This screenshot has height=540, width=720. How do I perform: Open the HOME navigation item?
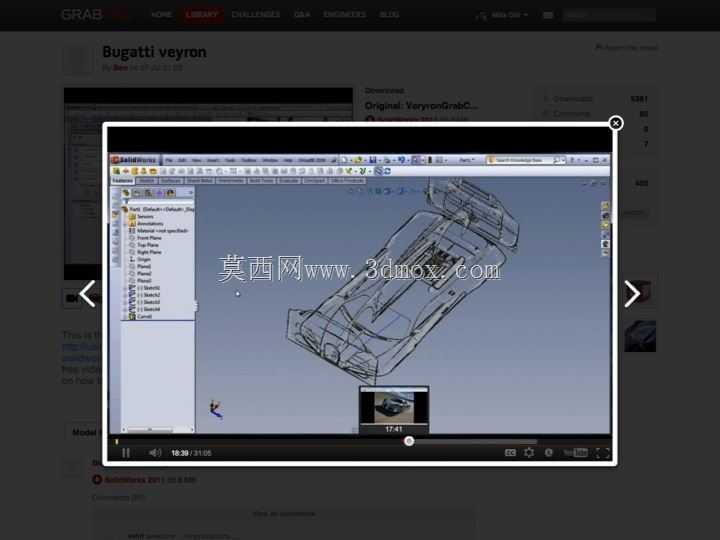pos(162,15)
